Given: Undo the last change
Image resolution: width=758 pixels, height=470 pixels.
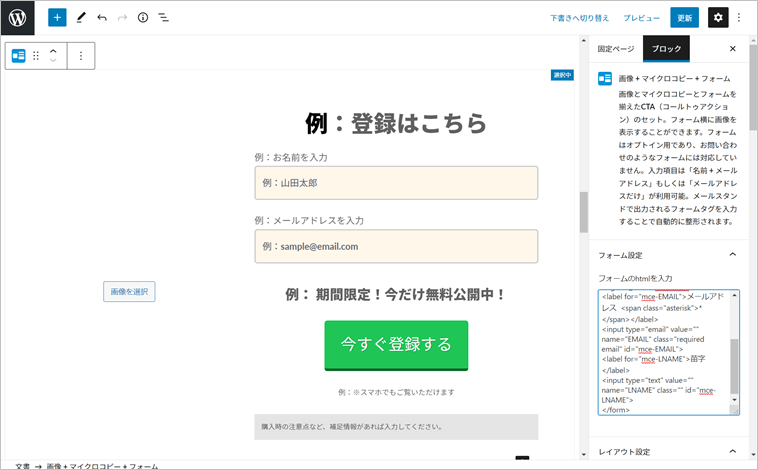Looking at the screenshot, I should 102,18.
